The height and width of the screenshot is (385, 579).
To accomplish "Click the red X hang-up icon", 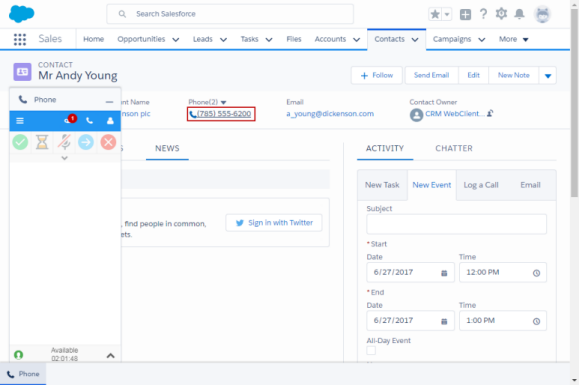I will coord(108,142).
